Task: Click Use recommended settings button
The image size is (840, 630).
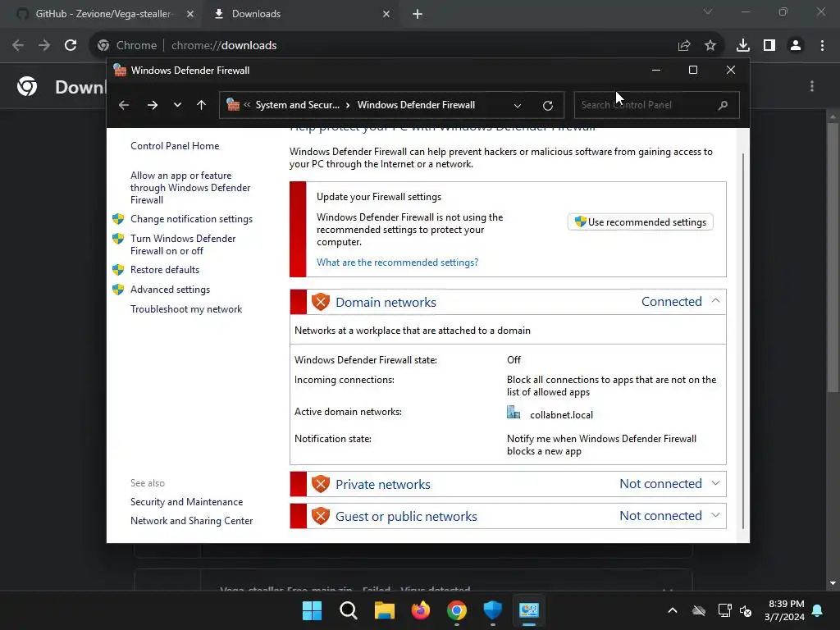Action: [640, 221]
